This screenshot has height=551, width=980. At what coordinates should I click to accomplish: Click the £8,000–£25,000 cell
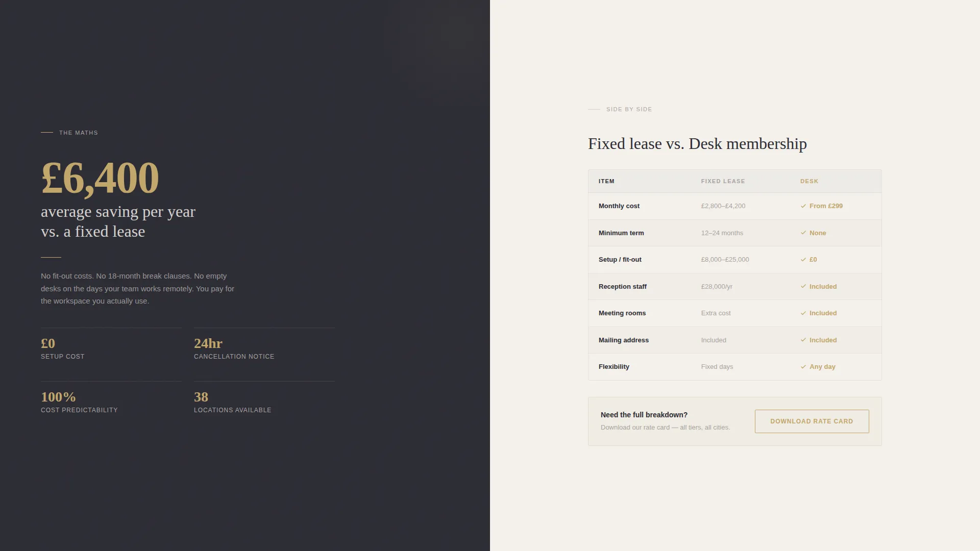pos(725,260)
